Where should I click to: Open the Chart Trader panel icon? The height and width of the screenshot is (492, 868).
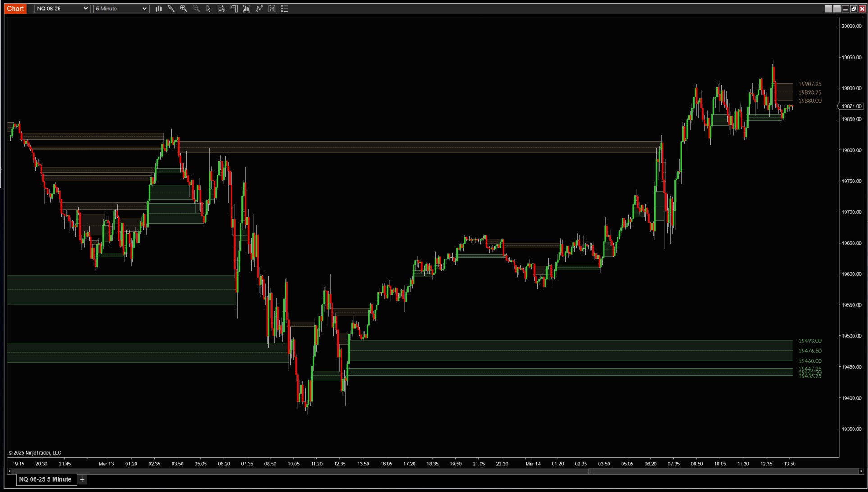[x=234, y=9]
